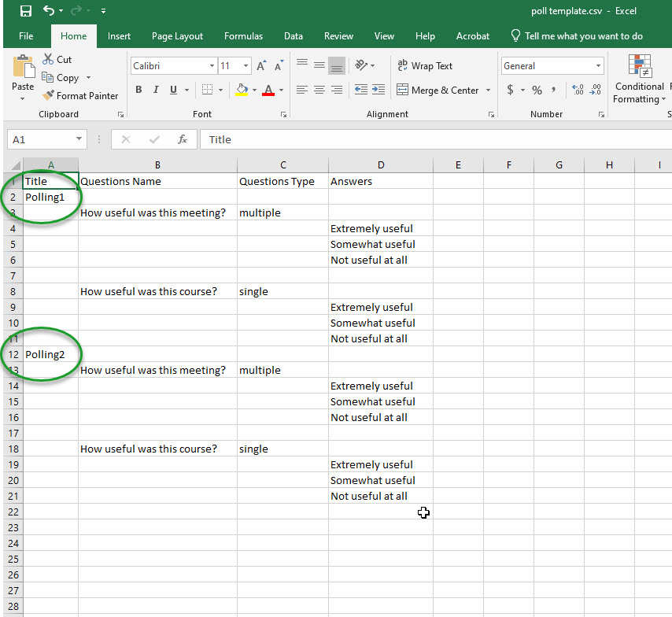Screen dimensions: 672x617
Task: Open the Review tab
Action: (338, 35)
